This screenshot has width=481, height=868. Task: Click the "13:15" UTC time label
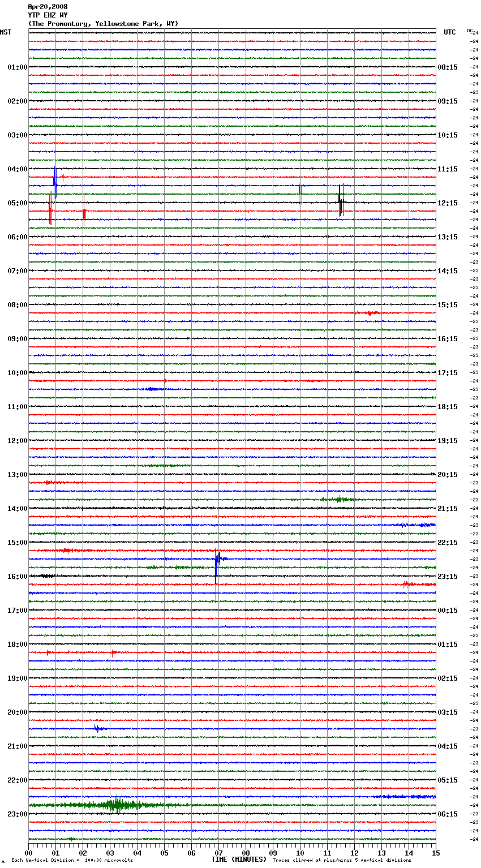pos(448,237)
